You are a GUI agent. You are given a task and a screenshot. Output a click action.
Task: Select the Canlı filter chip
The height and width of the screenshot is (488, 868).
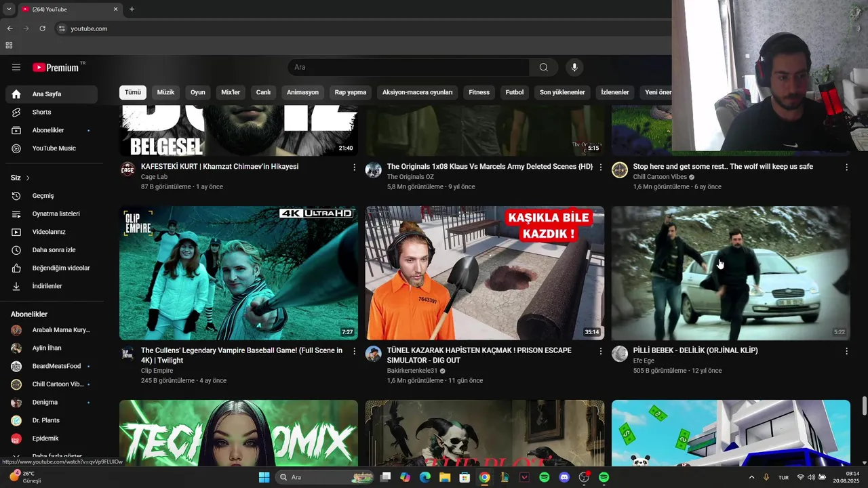[263, 92]
